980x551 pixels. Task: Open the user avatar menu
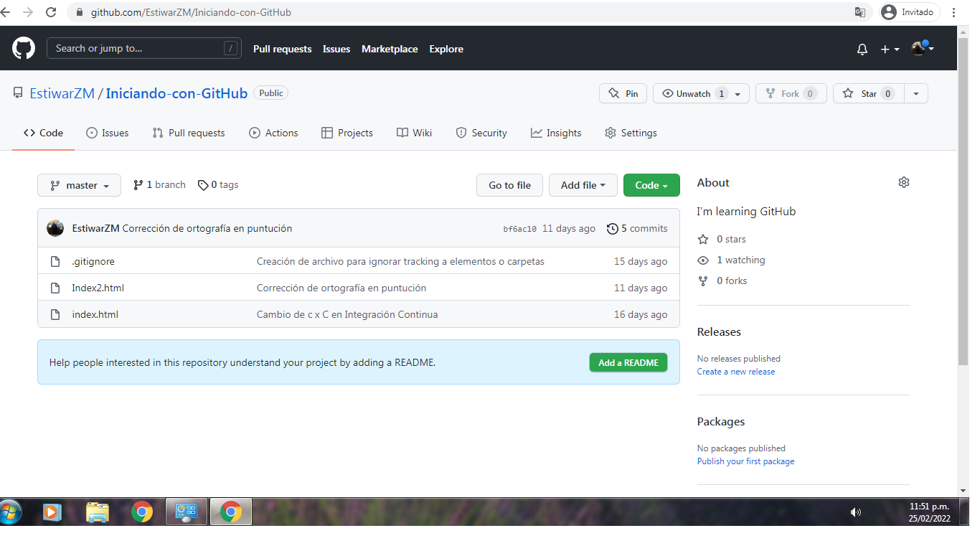[923, 49]
